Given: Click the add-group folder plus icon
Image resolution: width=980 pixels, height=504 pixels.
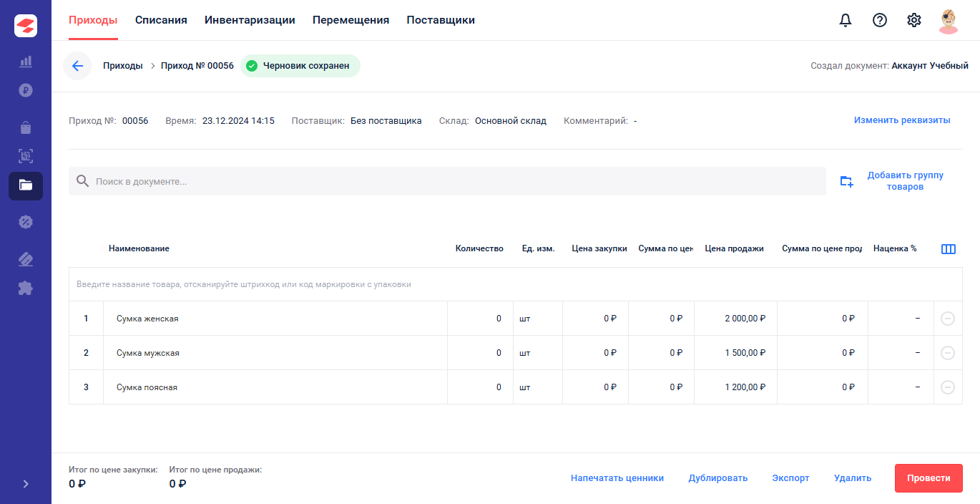Looking at the screenshot, I should click(x=846, y=181).
